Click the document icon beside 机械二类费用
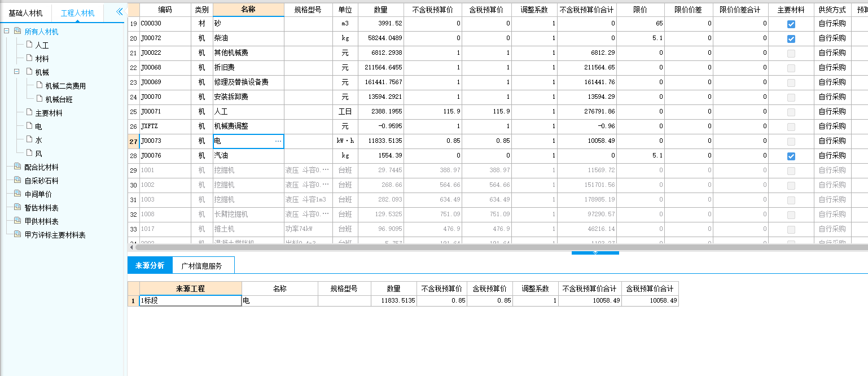Image resolution: width=868 pixels, height=376 pixels. pos(40,85)
